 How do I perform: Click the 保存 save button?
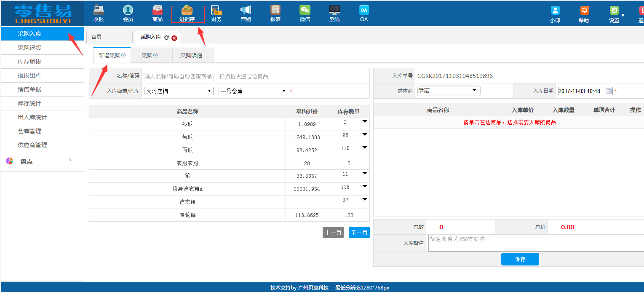pyautogui.click(x=520, y=259)
